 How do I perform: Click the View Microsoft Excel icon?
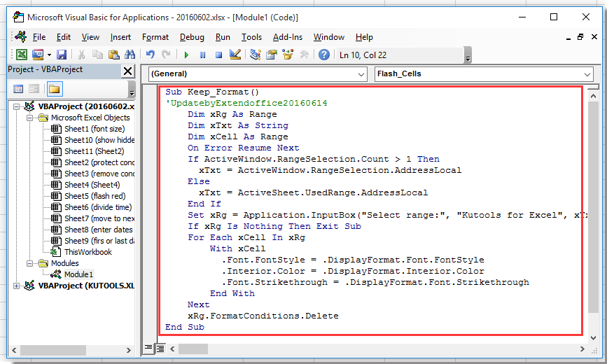(22, 55)
